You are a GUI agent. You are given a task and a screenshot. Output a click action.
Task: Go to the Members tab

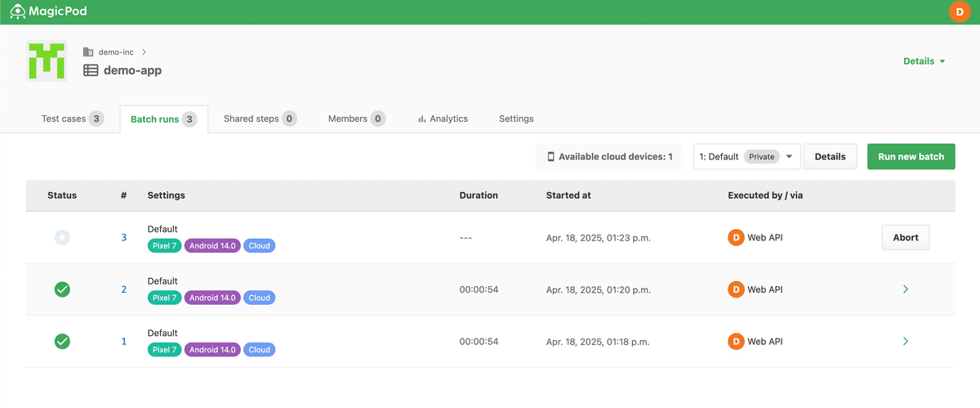tap(355, 119)
